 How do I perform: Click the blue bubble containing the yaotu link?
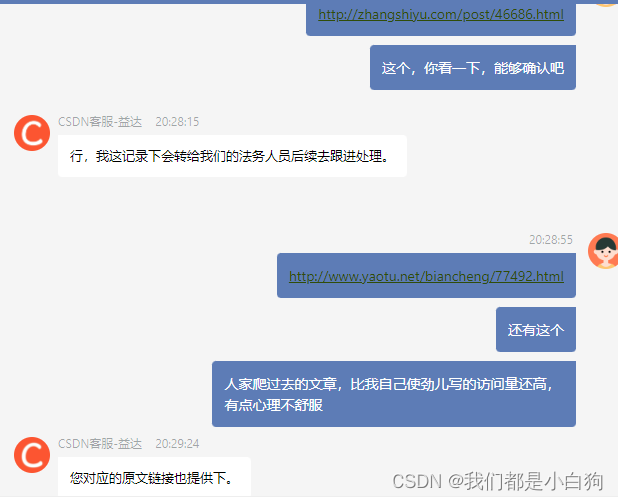(426, 276)
